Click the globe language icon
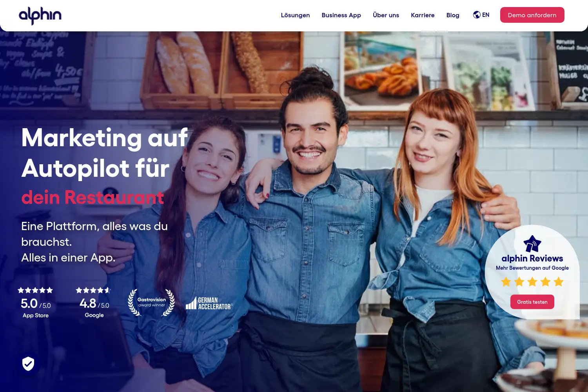The width and height of the screenshot is (588, 392). point(477,15)
